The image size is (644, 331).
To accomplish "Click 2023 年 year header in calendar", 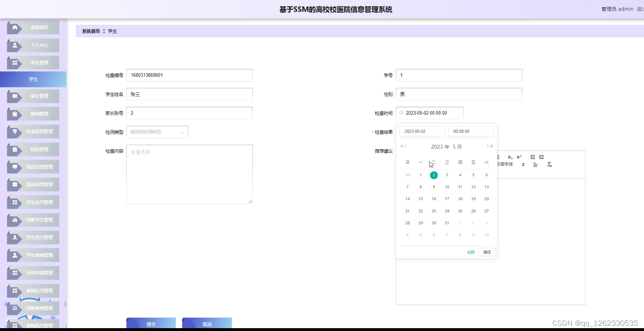I will coord(440,147).
